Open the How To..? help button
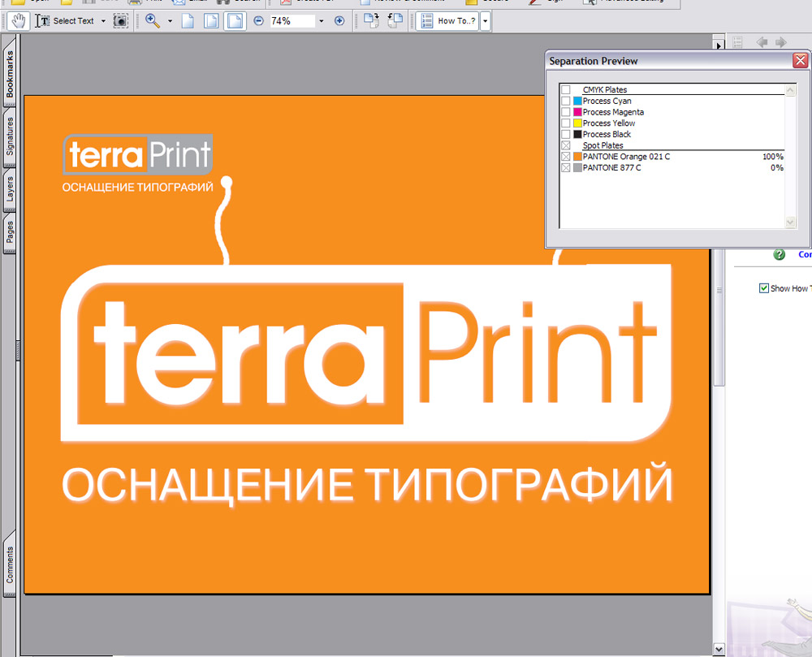Viewport: 812px width, 657px height. click(448, 21)
